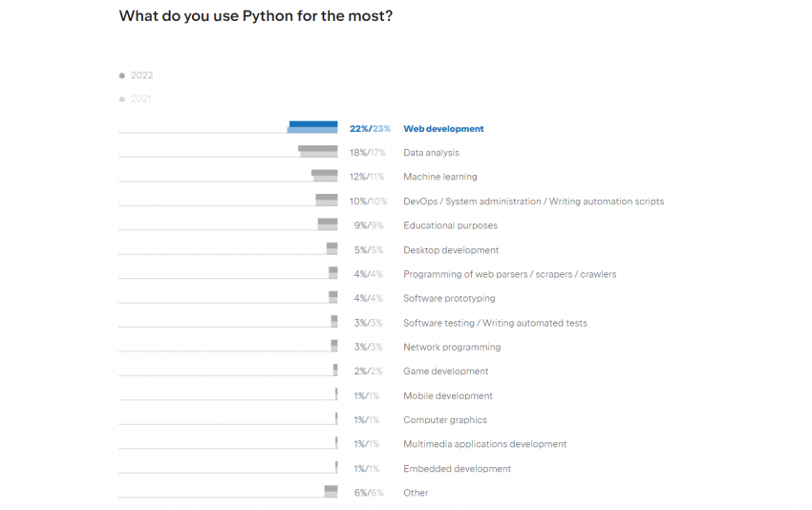Screen dimensions: 812x510
Task: Click the Data analysis bar
Action: (318, 152)
